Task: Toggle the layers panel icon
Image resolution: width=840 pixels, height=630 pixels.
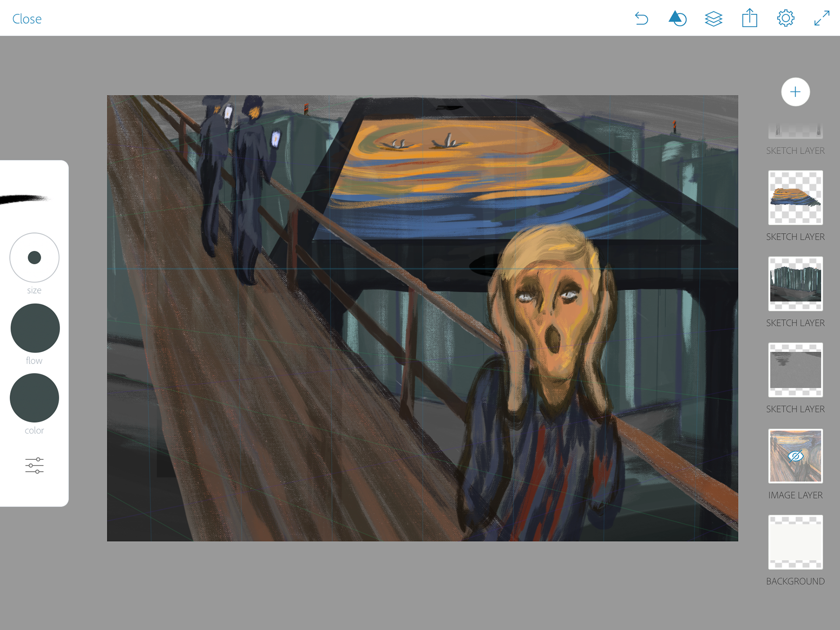Action: click(714, 19)
